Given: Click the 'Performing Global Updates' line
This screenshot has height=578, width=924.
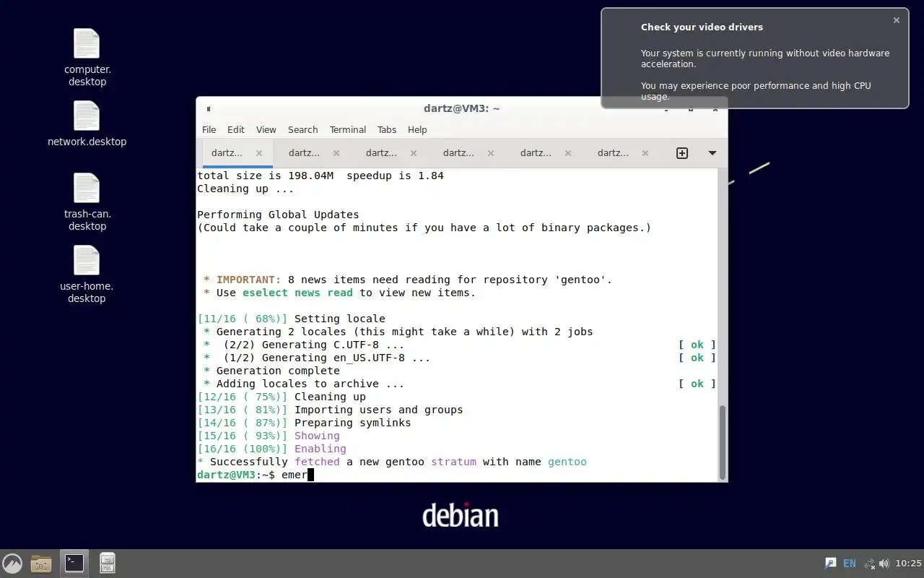Looking at the screenshot, I should (278, 215).
